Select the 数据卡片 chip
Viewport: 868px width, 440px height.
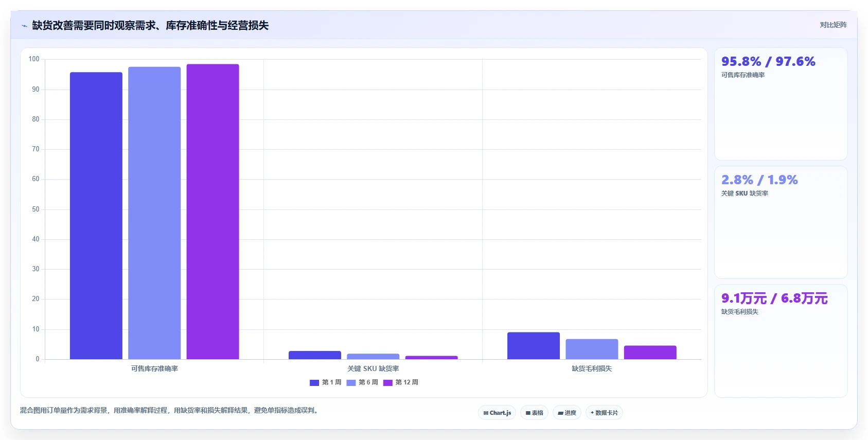click(604, 413)
